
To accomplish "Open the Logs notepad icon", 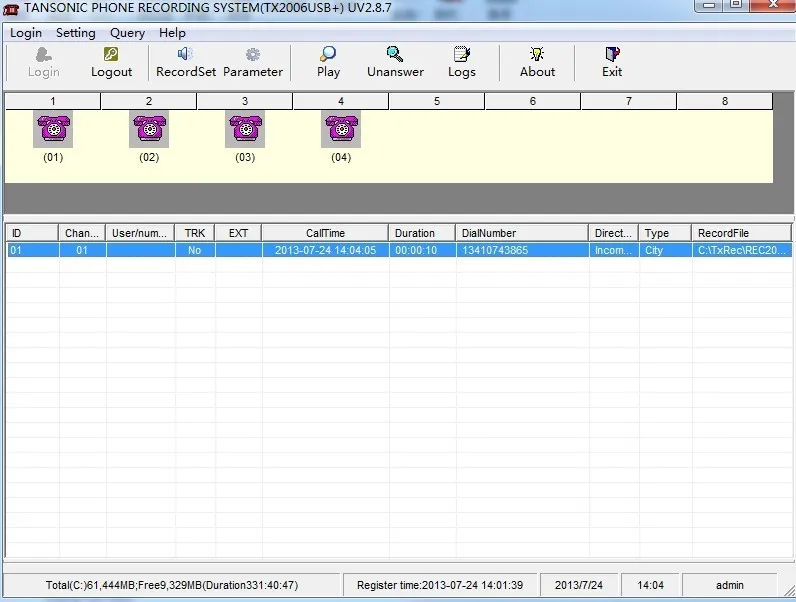I will pyautogui.click(x=461, y=54).
